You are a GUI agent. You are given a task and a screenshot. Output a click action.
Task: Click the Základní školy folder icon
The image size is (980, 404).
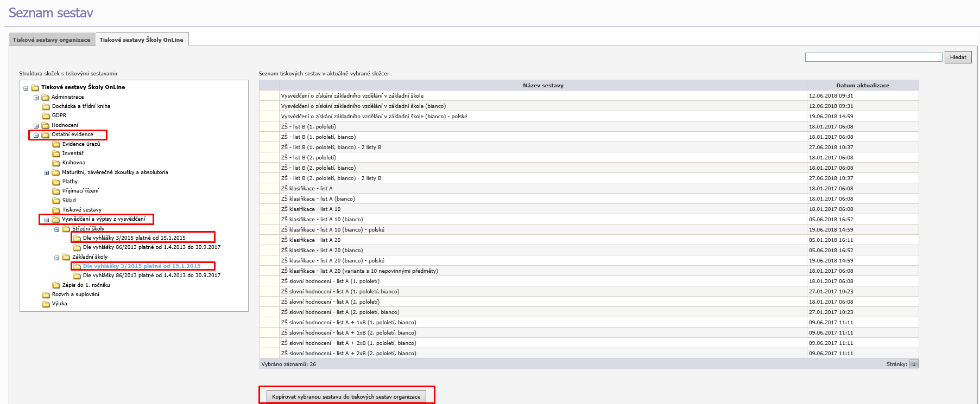point(66,257)
